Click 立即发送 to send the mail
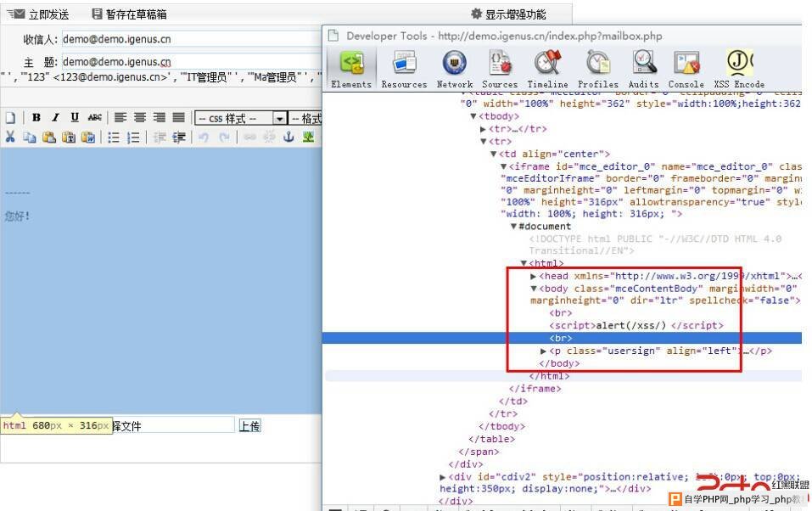Image resolution: width=812 pixels, height=511 pixels. point(38,14)
